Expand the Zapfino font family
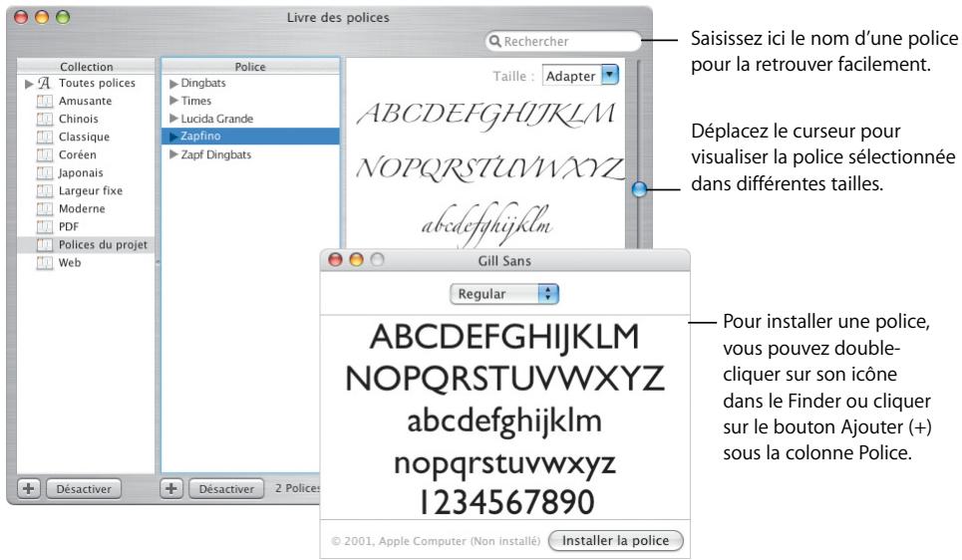Screen dimensions: 962x560 click(173, 137)
